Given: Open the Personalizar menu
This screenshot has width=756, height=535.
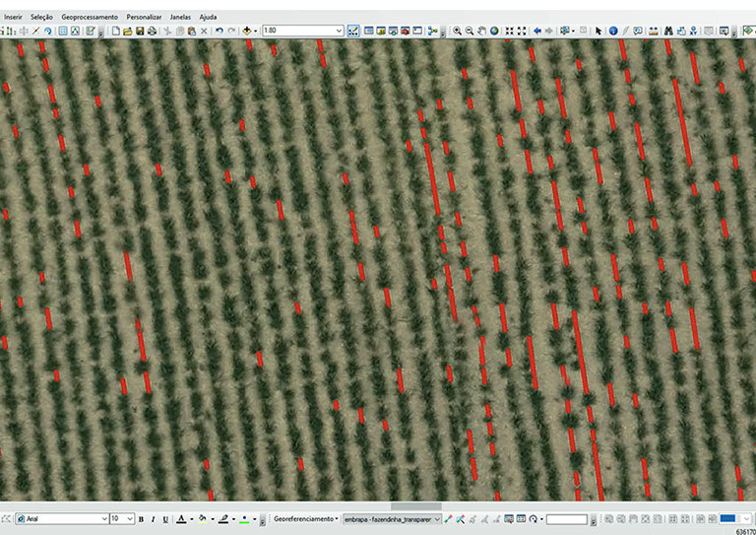Looking at the screenshot, I should pos(144,17).
